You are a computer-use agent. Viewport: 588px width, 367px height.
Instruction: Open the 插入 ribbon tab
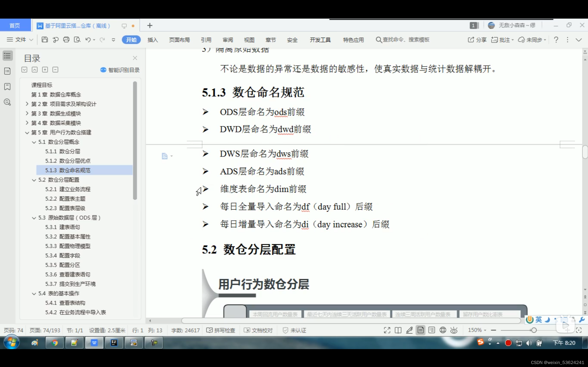(x=153, y=40)
